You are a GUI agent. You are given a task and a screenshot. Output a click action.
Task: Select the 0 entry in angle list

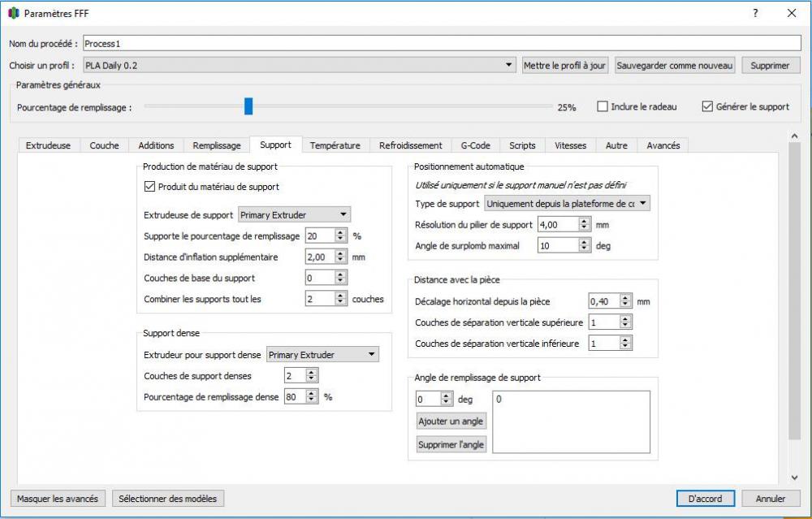click(499, 400)
